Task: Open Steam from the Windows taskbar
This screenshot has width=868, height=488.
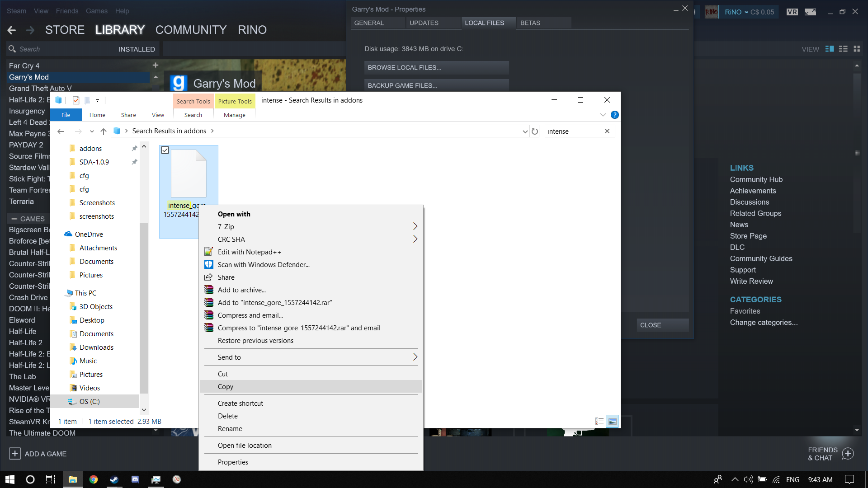Action: point(114,479)
